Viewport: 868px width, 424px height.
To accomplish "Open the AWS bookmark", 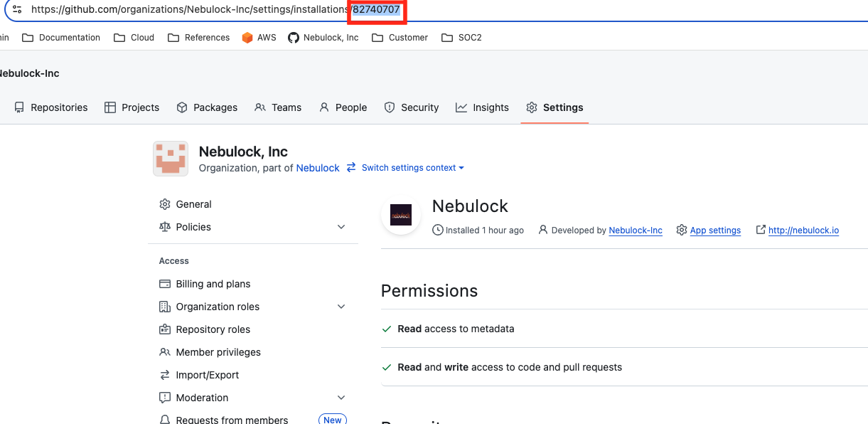I will pyautogui.click(x=259, y=38).
